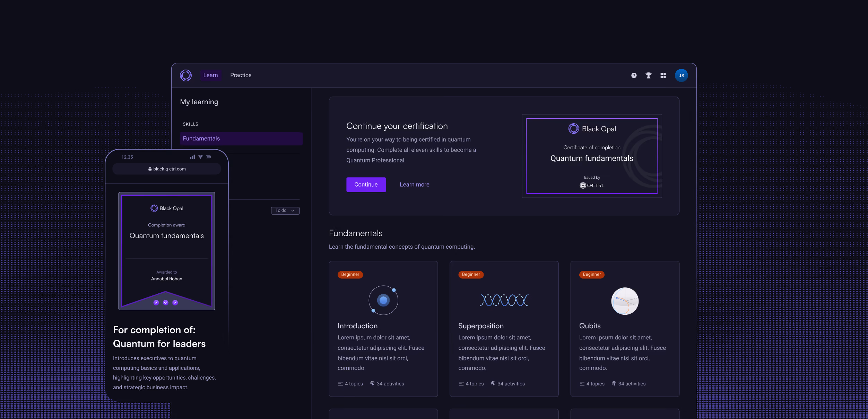Screen dimensions: 868x419
Task: Click the Beginner badge on Introduction card
Action: point(350,274)
